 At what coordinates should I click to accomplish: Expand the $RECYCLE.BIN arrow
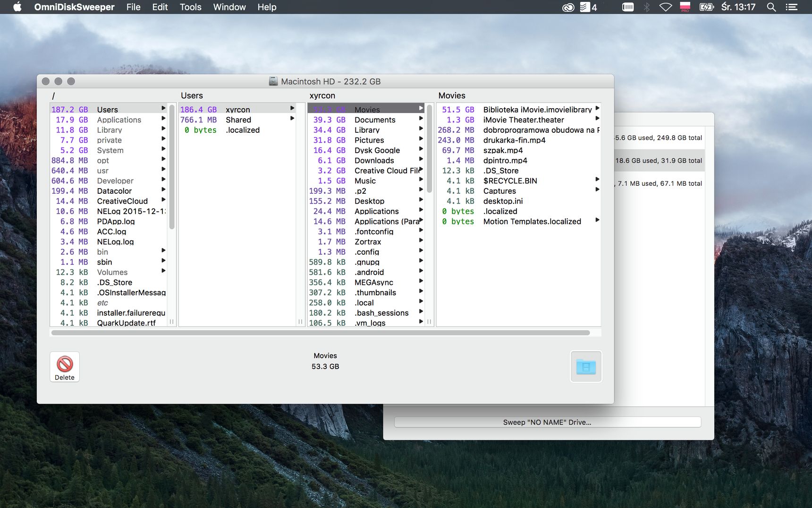597,180
